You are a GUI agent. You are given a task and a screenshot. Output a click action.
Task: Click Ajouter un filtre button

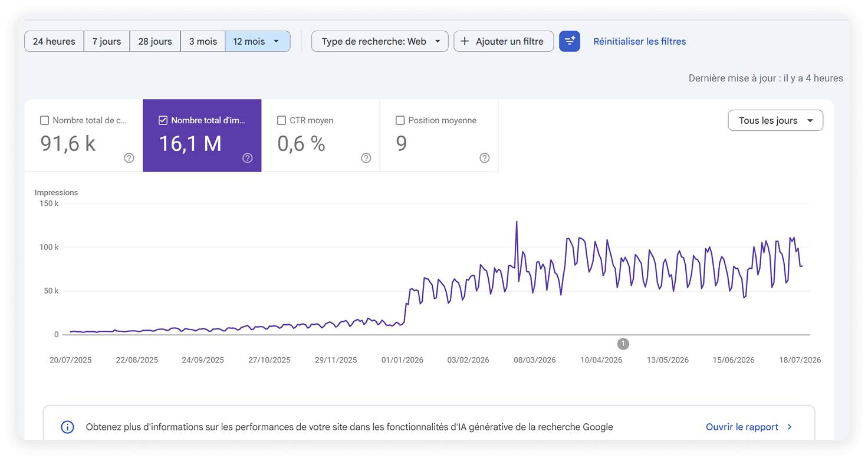click(x=504, y=41)
